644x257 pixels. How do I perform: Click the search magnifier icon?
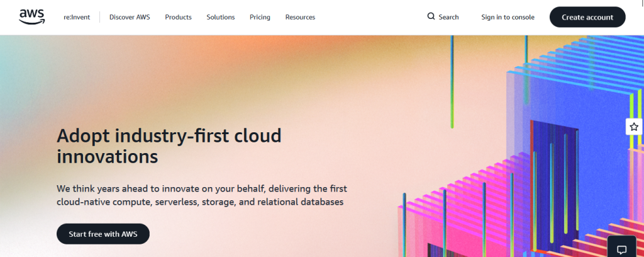[431, 16]
